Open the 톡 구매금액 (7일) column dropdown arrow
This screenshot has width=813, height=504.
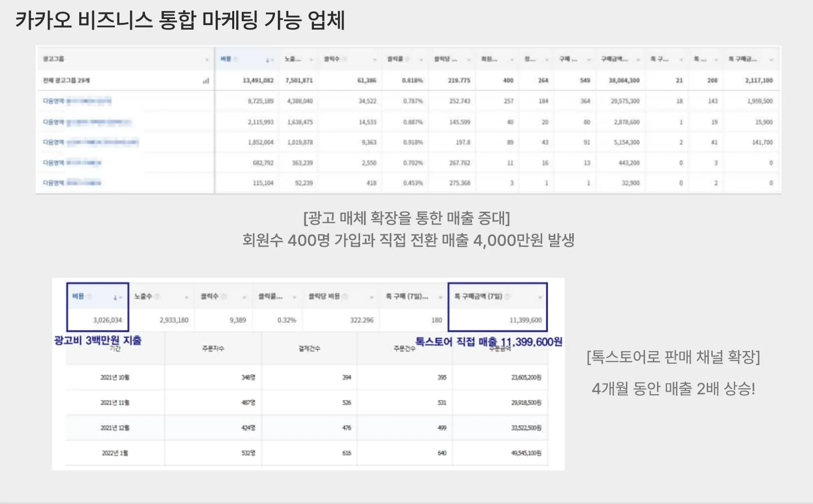click(x=540, y=297)
